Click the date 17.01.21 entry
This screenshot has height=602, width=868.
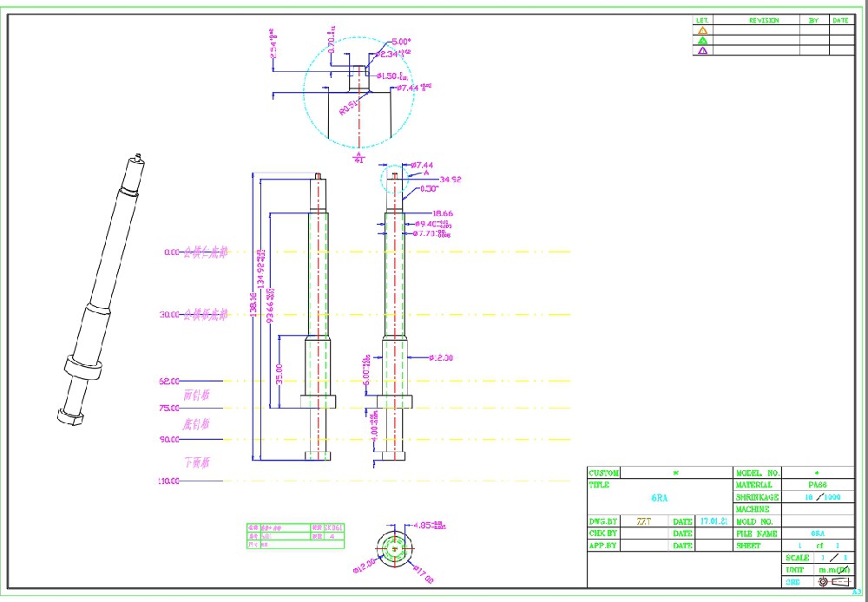(x=713, y=521)
